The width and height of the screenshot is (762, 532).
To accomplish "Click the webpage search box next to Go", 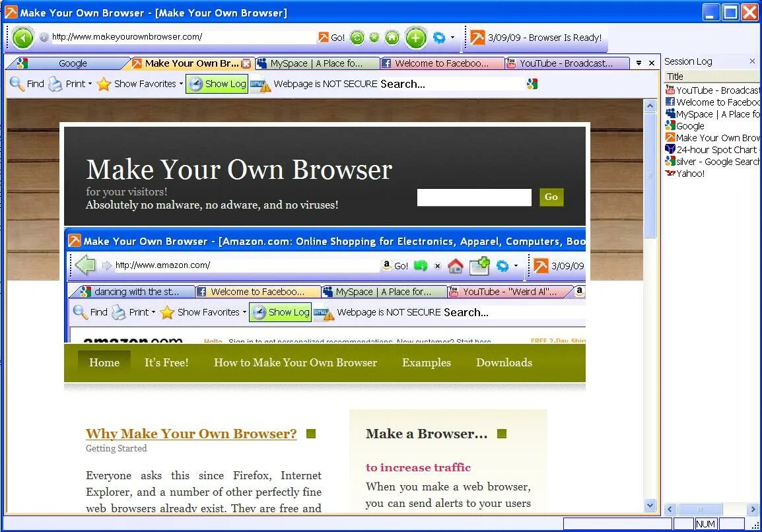I will (474, 197).
